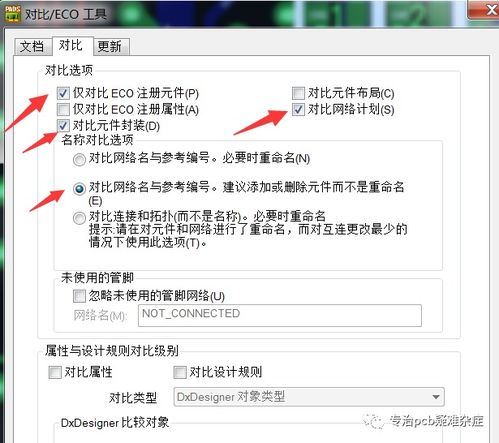This screenshot has width=499, height=443.
Task: Click the dropdown arrow of 对比类型 combo box
Action: (435, 397)
